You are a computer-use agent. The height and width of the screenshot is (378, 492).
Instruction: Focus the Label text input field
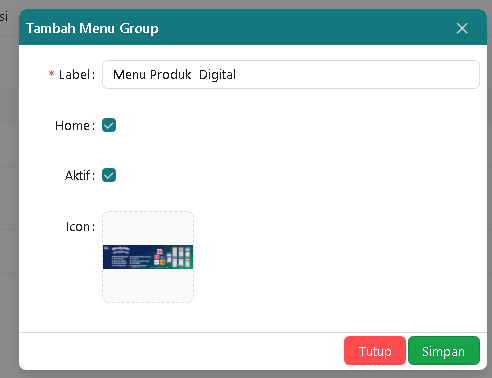(291, 75)
